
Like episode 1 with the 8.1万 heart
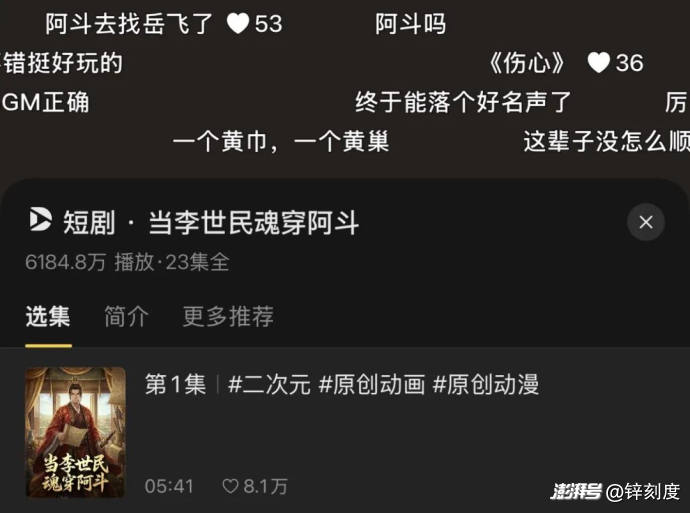[x=230, y=486]
